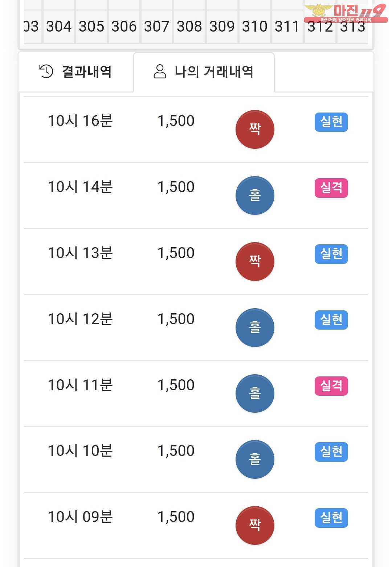Click the 마진119 logo at top right

[x=346, y=13]
